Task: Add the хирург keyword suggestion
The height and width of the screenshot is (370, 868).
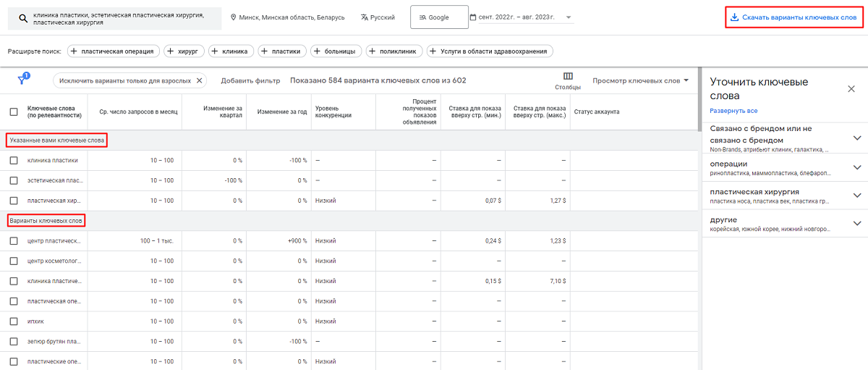Action: click(184, 51)
